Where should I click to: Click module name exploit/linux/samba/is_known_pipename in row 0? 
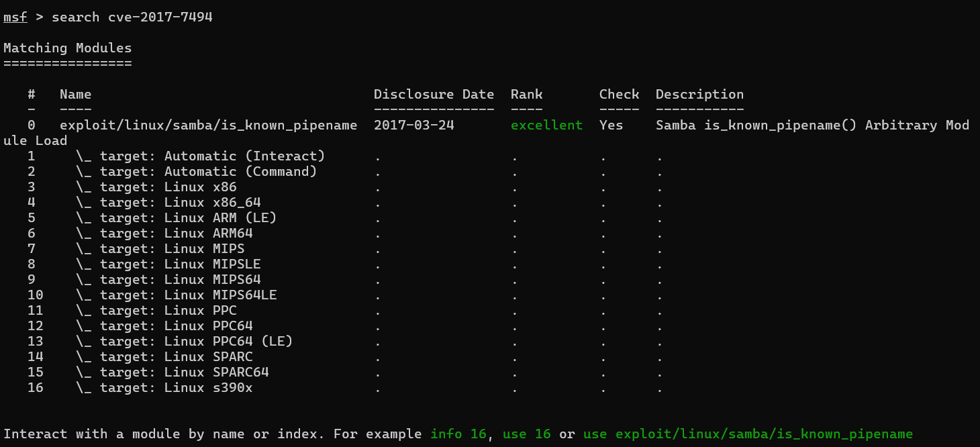(209, 125)
